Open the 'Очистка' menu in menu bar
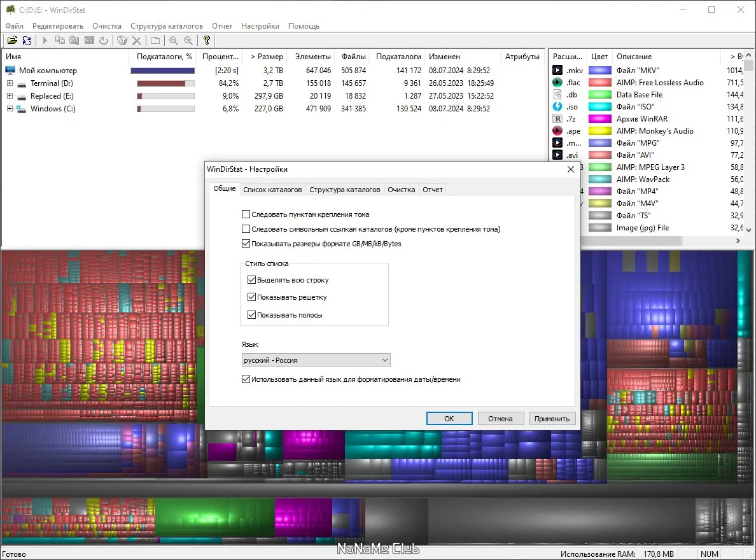This screenshot has width=756, height=560. coord(107,26)
